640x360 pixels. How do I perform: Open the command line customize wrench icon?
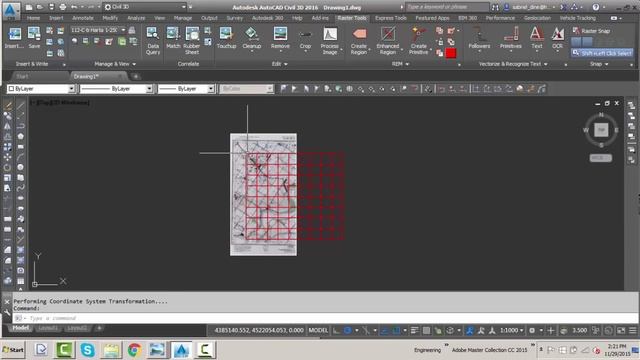(7, 313)
